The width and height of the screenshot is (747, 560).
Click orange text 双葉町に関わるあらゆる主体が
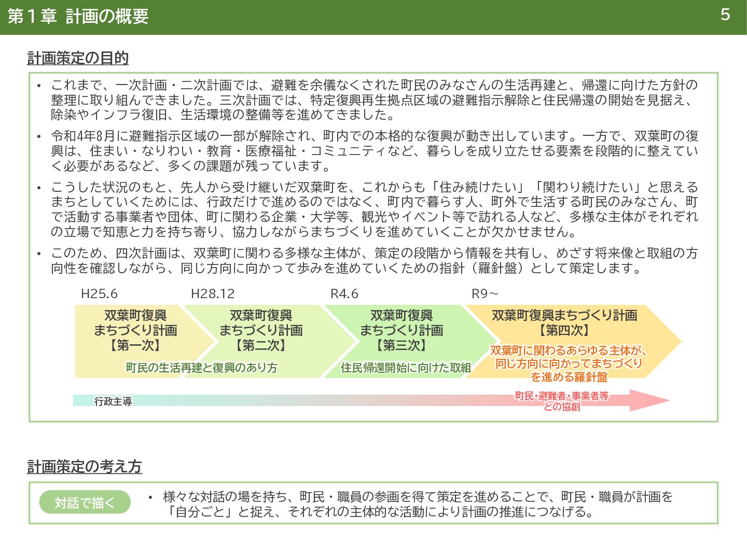coord(568,351)
